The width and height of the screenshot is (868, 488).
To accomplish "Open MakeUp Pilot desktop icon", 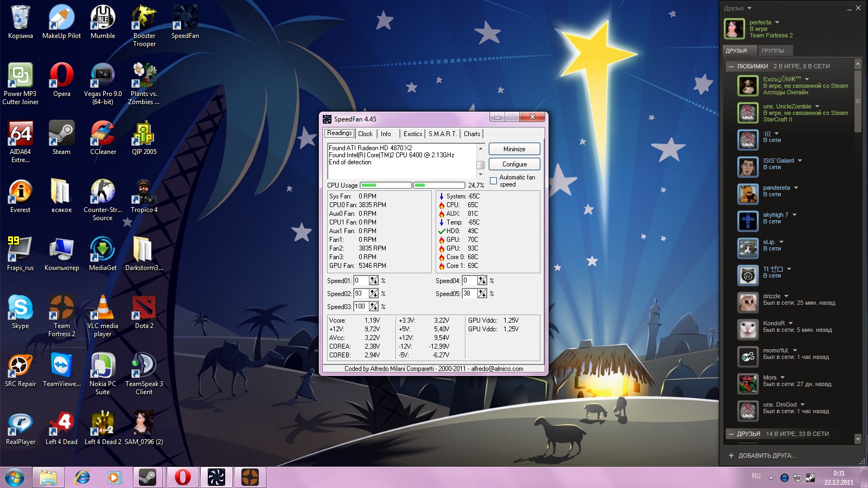I will pyautogui.click(x=61, y=22).
